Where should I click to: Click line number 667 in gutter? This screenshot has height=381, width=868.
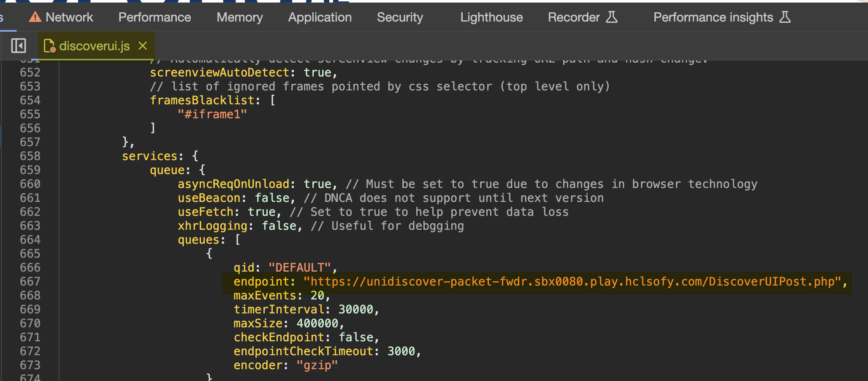point(30,282)
